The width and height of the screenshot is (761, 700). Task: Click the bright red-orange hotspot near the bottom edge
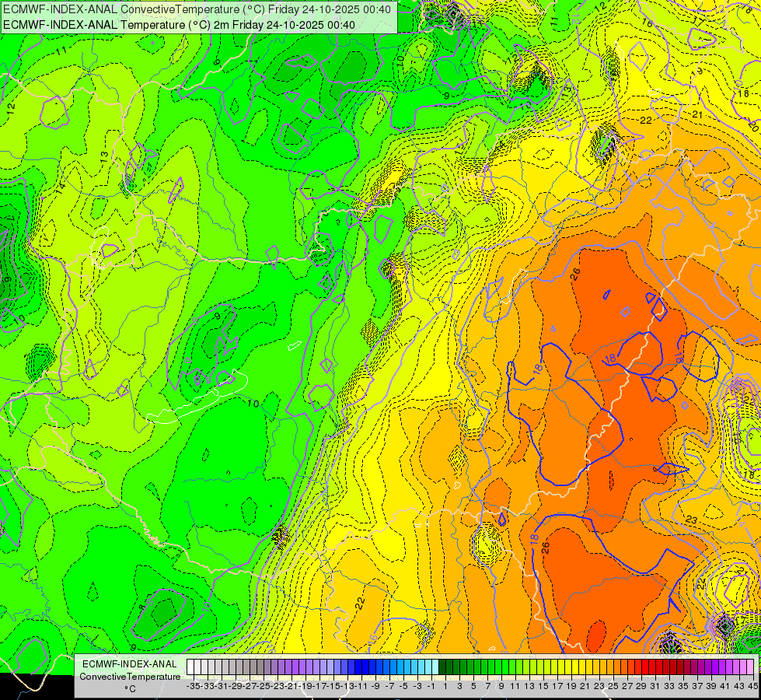click(596, 636)
